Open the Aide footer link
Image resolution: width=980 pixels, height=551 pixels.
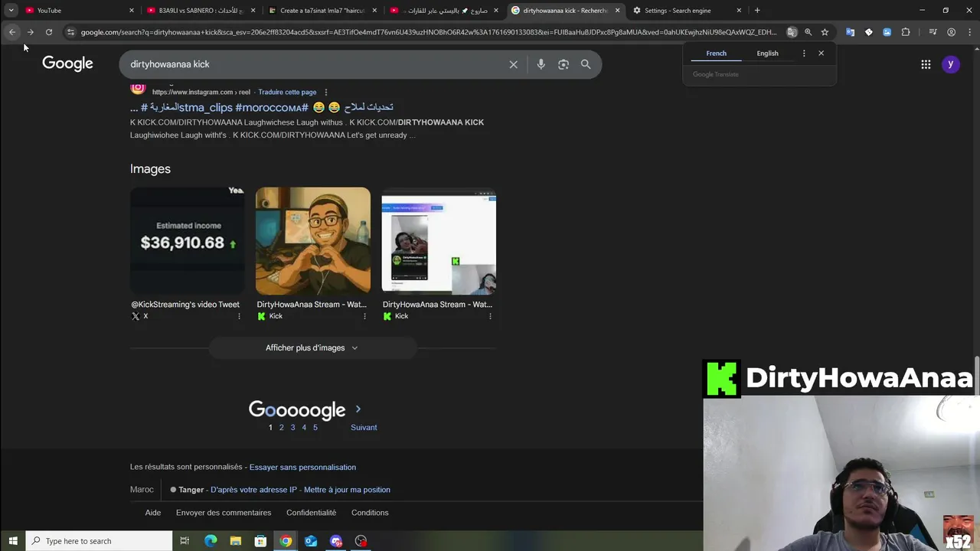153,513
